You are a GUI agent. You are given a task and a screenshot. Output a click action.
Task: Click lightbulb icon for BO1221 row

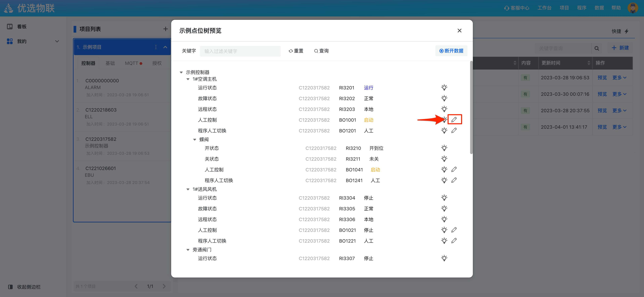[444, 241]
